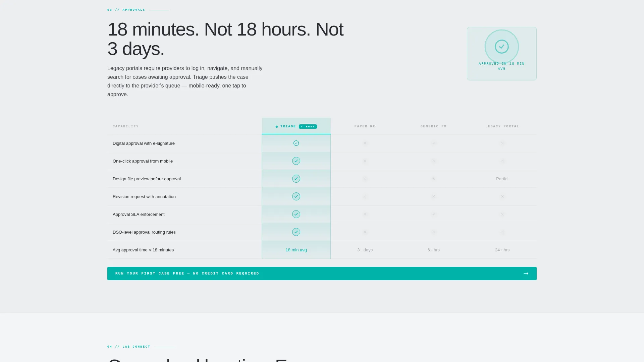Click Paper RX cross for Revision request with annotation
This screenshot has width=644, height=362.
(365, 196)
